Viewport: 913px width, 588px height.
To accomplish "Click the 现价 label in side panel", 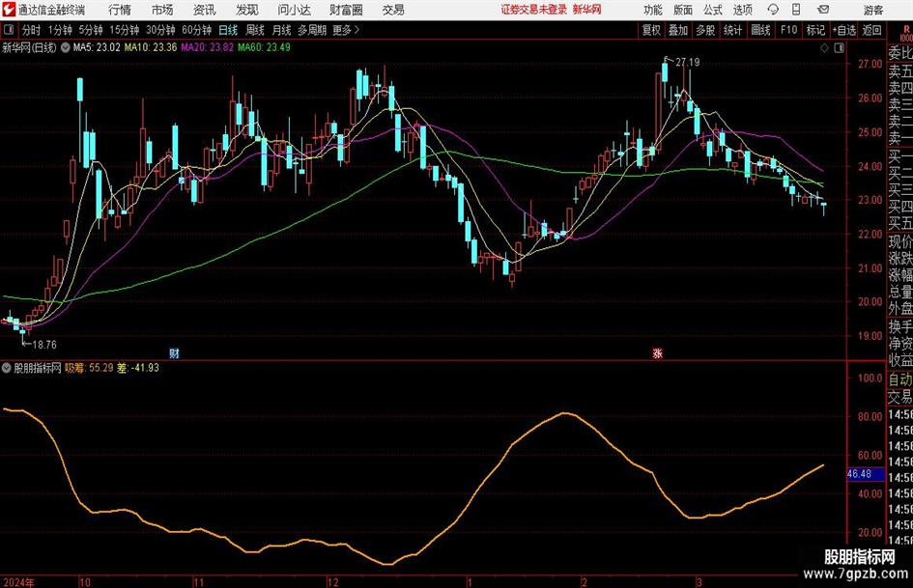I will (x=900, y=241).
